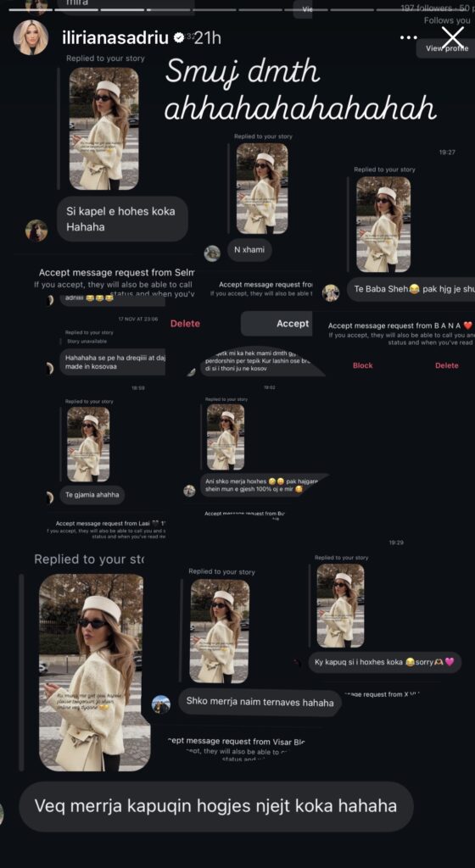Close the story viewer
The image size is (475, 868).
pyautogui.click(x=453, y=37)
